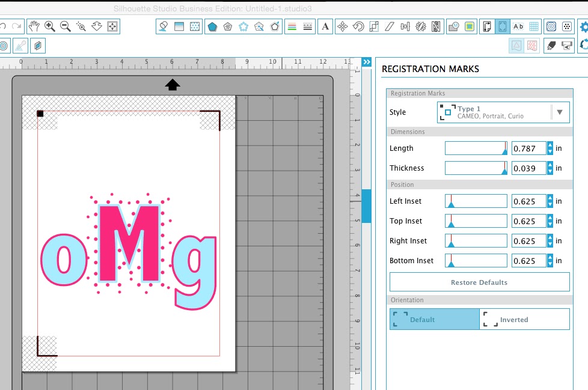Image resolution: width=588 pixels, height=390 pixels.
Task: Select Default orientation for registration marks
Action: click(435, 319)
